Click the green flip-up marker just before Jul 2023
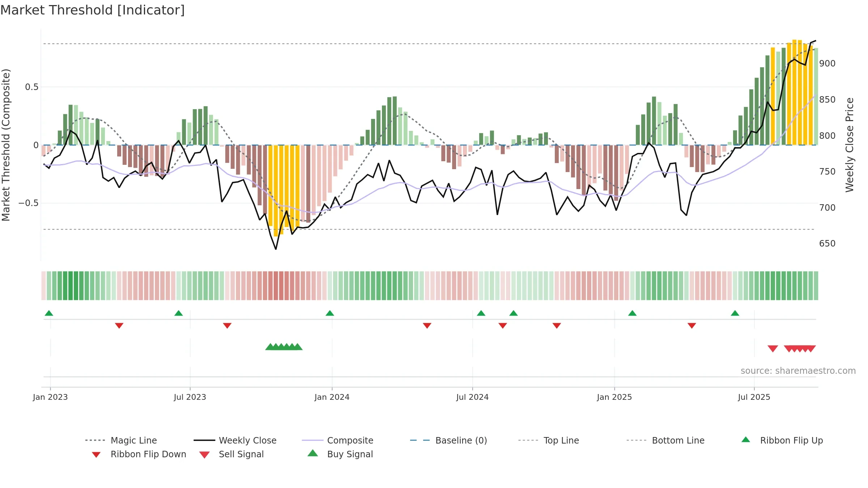The height and width of the screenshot is (488, 868). (x=179, y=313)
